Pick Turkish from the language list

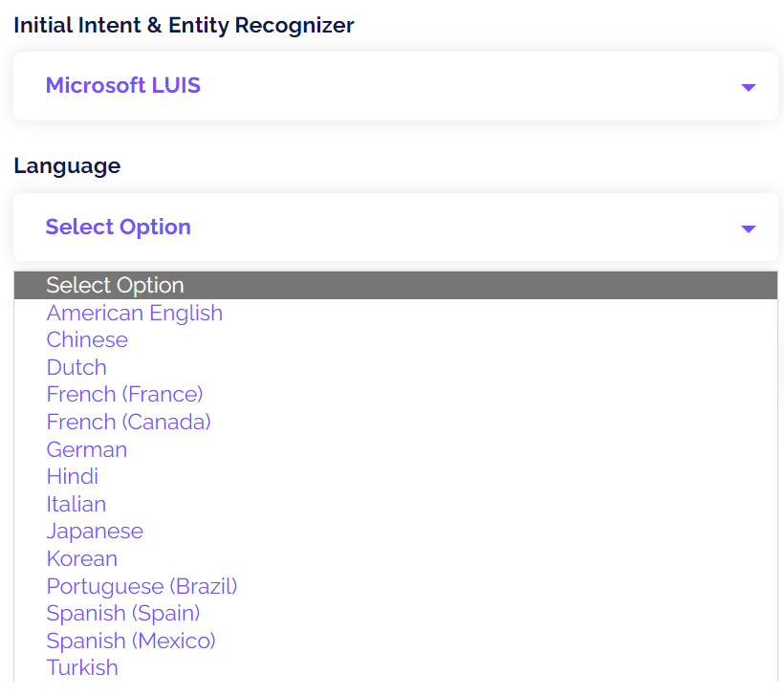pos(82,668)
